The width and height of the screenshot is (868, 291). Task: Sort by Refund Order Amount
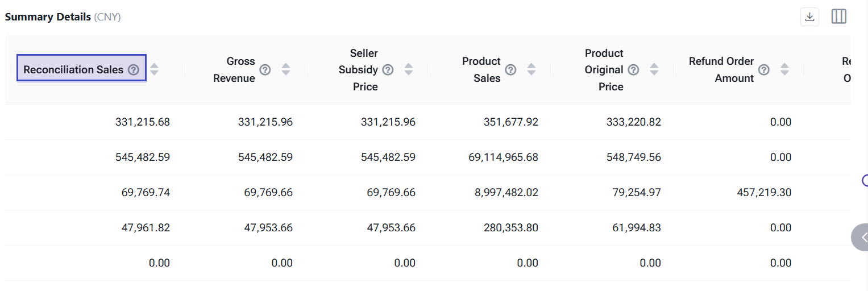784,70
